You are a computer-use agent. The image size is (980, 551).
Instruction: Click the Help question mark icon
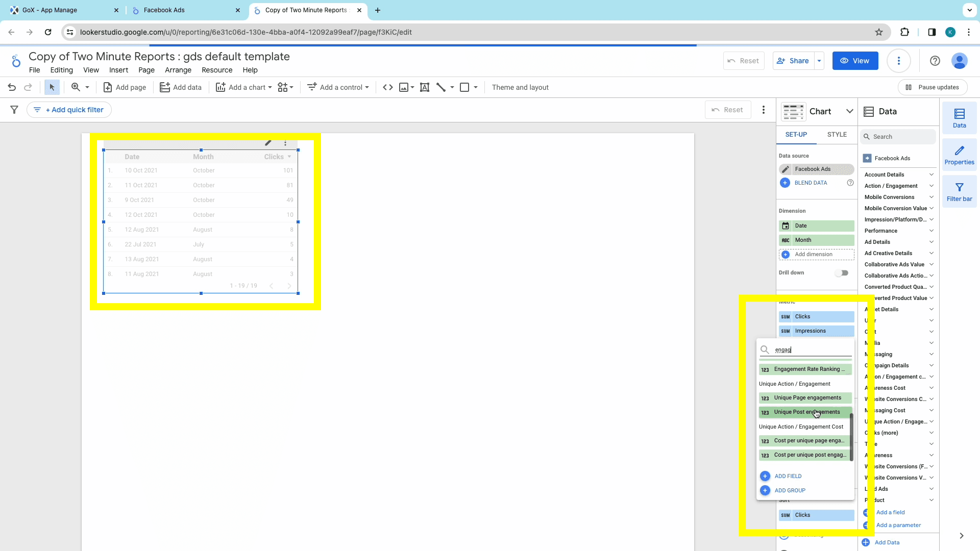[935, 61]
